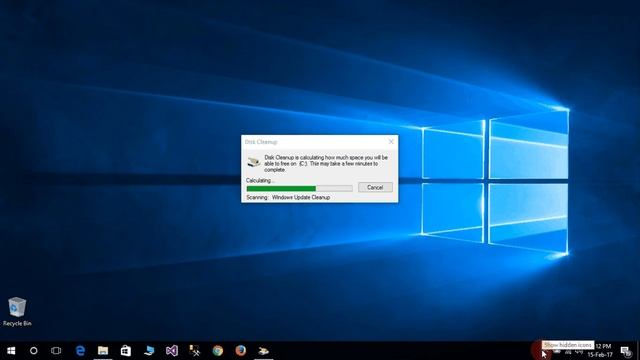Launch Google Chrome from taskbar
The image size is (640, 360).
pos(218,351)
